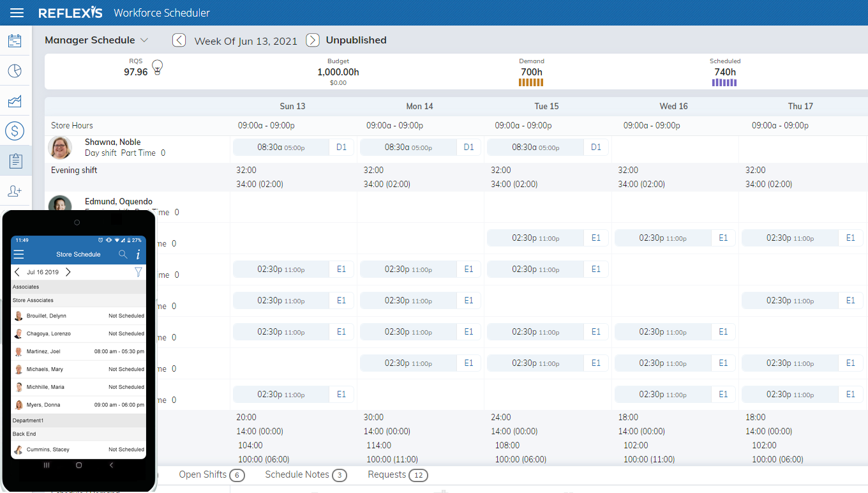This screenshot has width=868, height=493.
Task: Click the purple Scheduled hours bar indicator
Action: coord(724,82)
